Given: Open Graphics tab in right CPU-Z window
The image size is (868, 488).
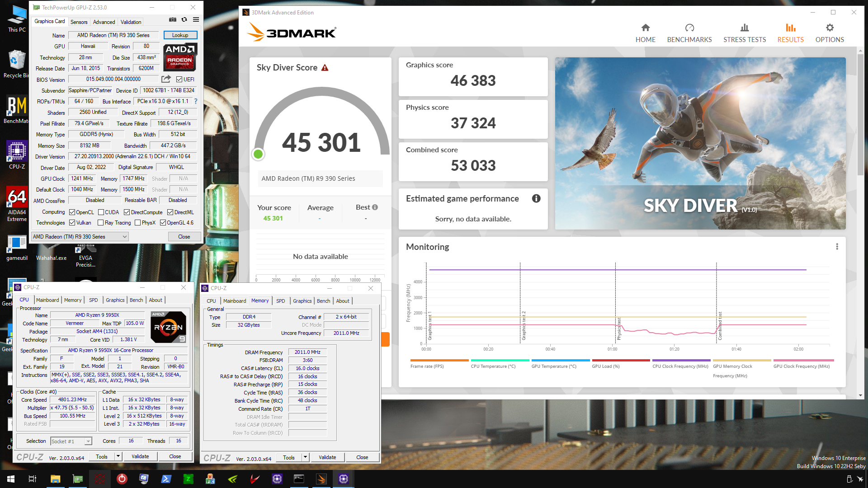Looking at the screenshot, I should coord(302,301).
